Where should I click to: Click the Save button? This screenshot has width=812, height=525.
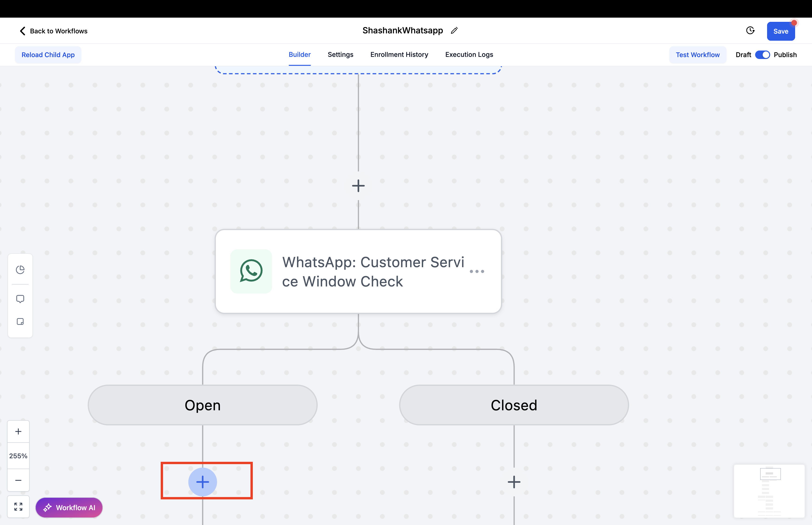(x=780, y=31)
